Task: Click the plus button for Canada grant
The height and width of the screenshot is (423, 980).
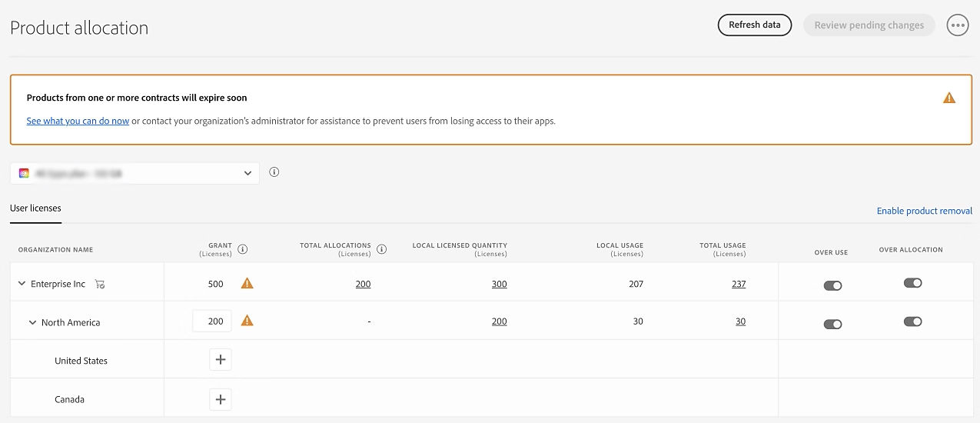Action: (221, 399)
